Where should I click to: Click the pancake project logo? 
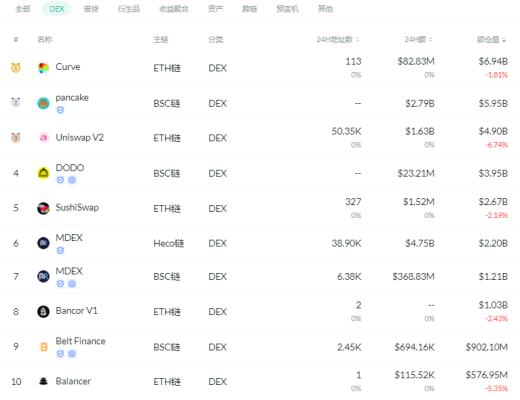[x=43, y=103]
